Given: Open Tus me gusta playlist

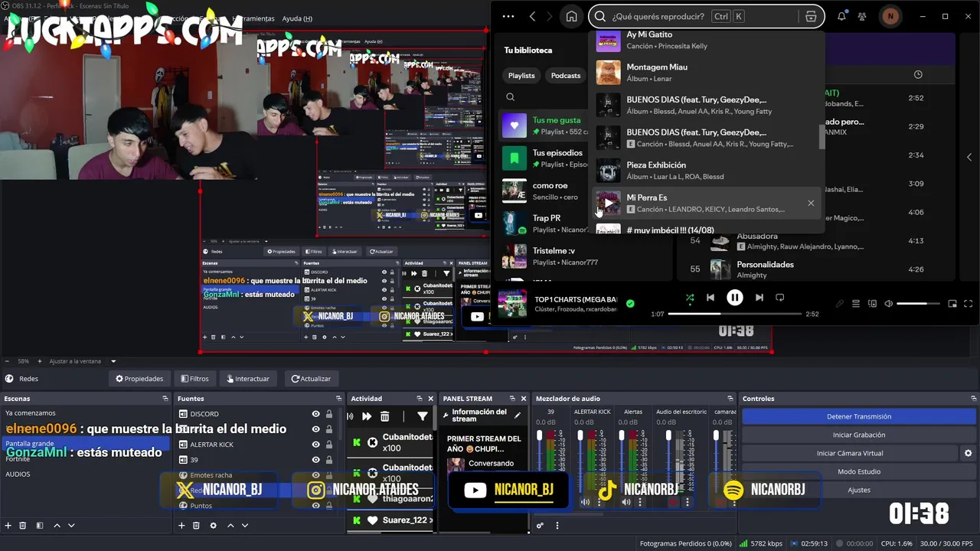Looking at the screenshot, I should tap(544, 126).
